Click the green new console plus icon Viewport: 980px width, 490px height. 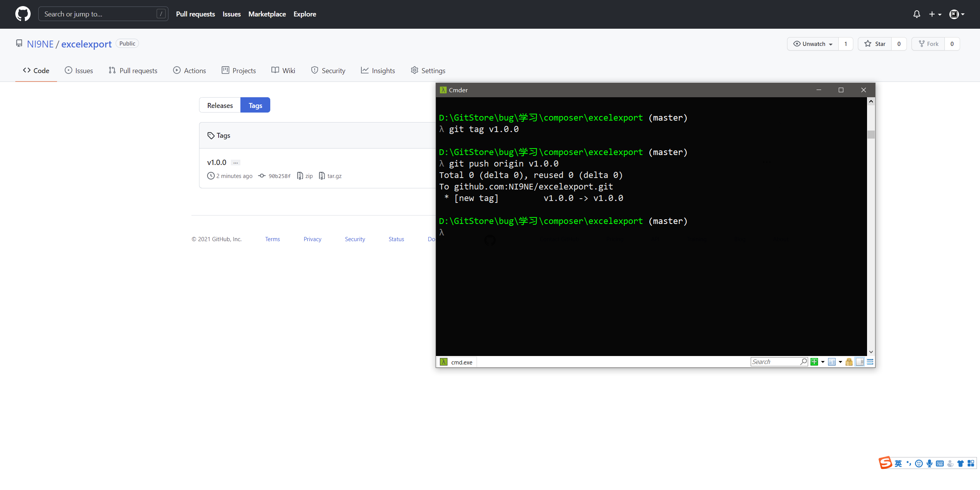point(814,362)
